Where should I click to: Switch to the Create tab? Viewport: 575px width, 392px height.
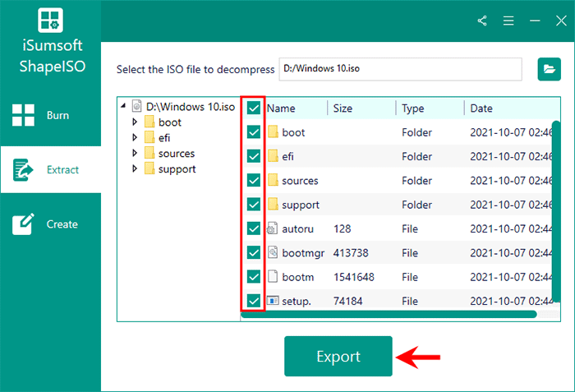pyautogui.click(x=51, y=224)
